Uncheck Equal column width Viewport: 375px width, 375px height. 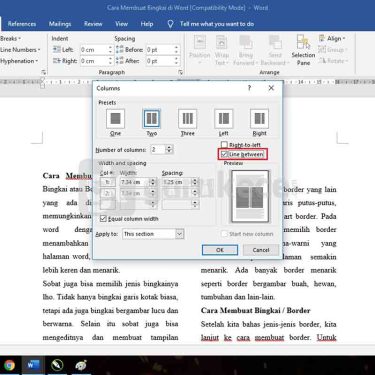coord(103,219)
